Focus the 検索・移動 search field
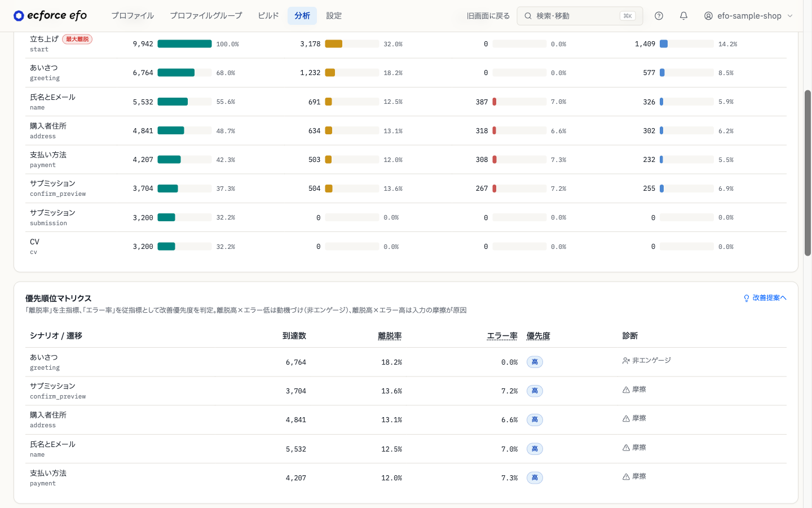Screen dimensions: 812x508 580,16
